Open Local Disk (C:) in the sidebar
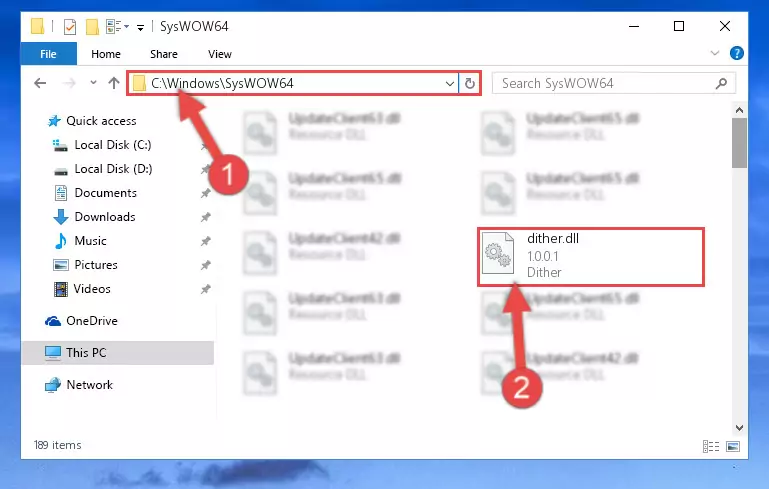The width and height of the screenshot is (769, 489). click(113, 145)
